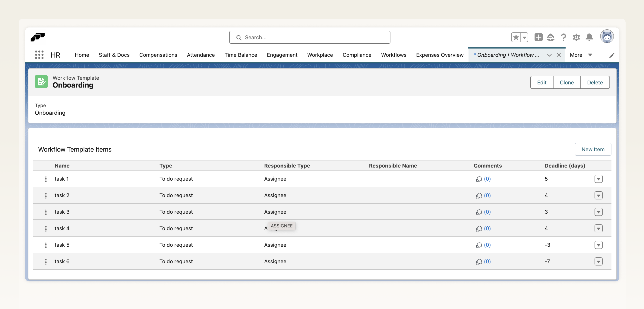Open comments icon for task 3
Screen dimensions: 644x309
click(x=479, y=212)
